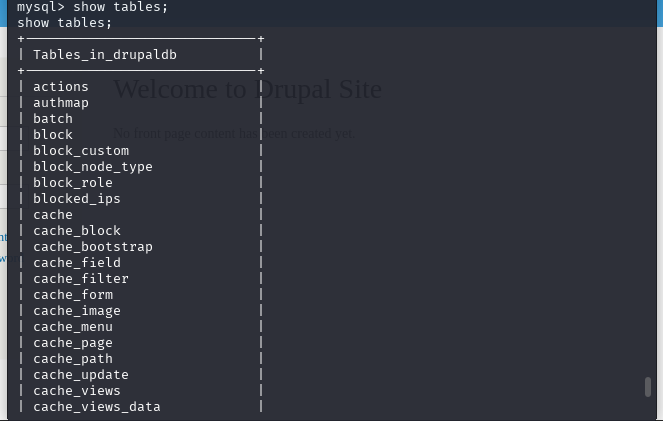Click the 'block_custom' table name

(81, 151)
